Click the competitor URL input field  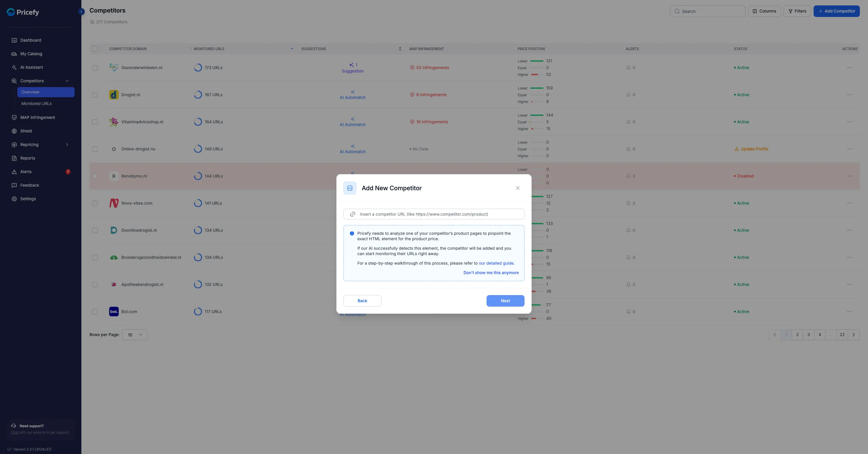pyautogui.click(x=434, y=214)
